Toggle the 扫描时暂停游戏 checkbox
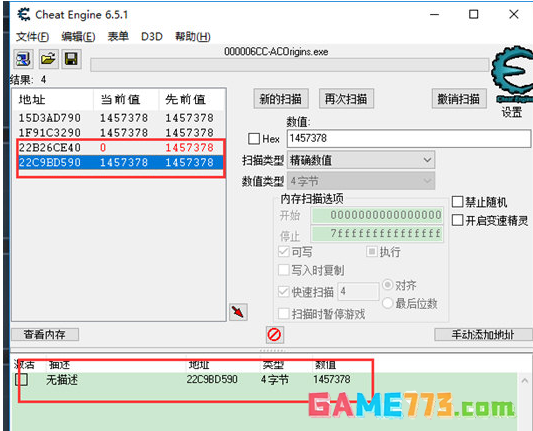Screen dimensions: 533x431 [283, 313]
